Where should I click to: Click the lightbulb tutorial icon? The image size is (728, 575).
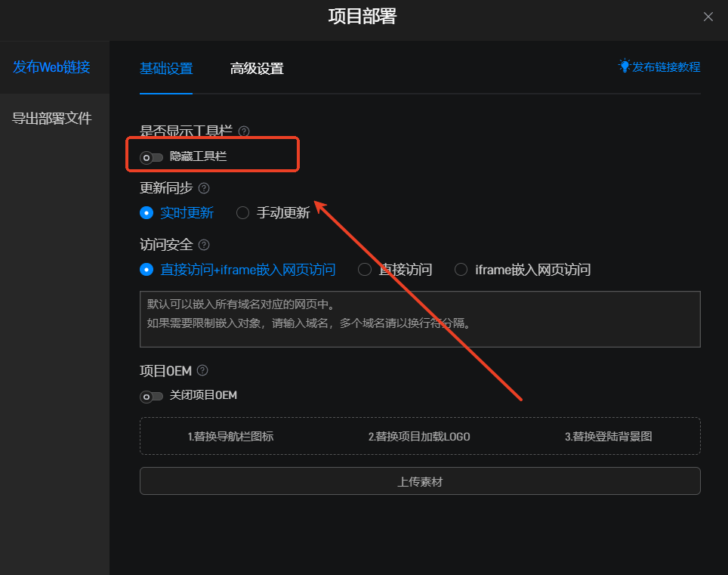point(625,66)
